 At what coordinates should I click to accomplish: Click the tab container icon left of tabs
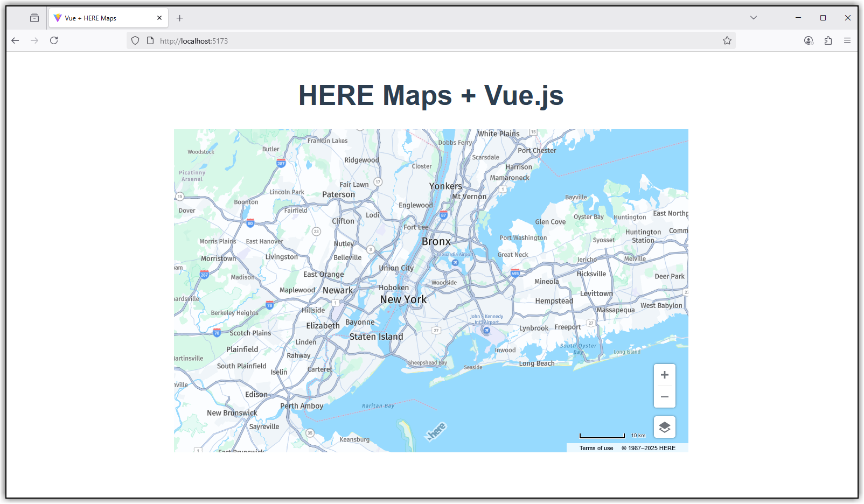point(34,17)
